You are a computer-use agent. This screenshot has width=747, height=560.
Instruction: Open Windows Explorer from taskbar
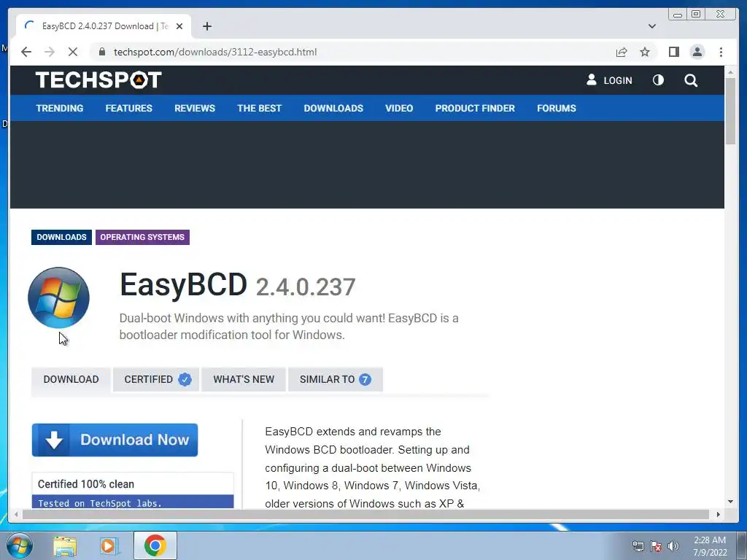[65, 545]
